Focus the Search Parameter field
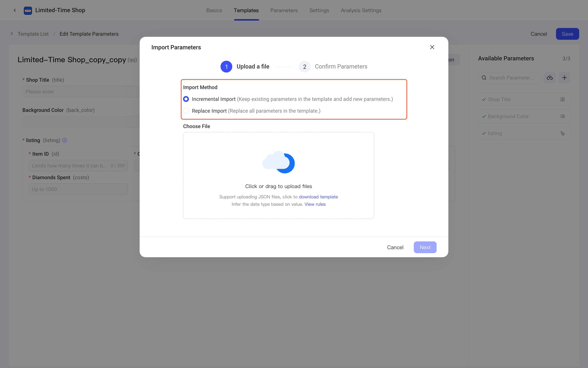Image resolution: width=588 pixels, height=368 pixels. click(509, 78)
